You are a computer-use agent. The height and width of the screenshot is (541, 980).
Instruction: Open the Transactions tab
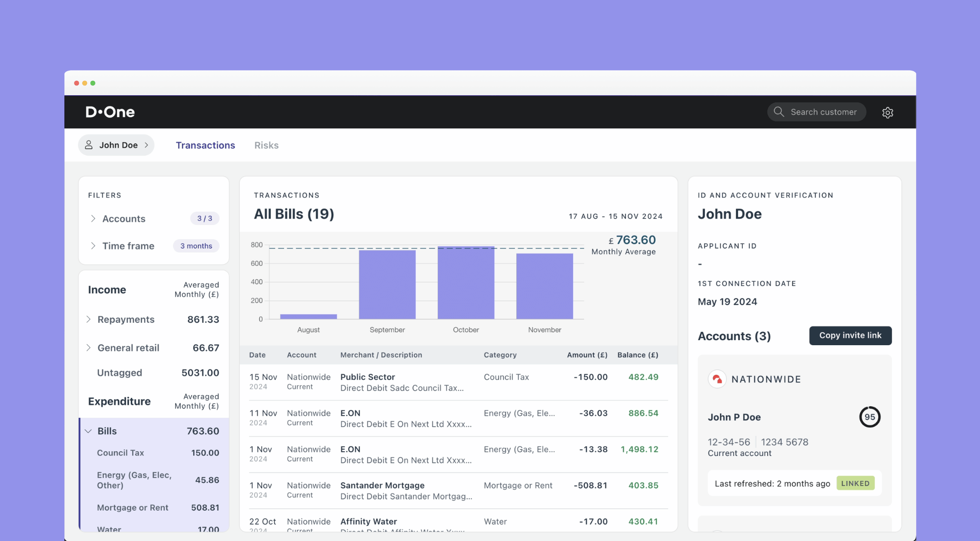(206, 145)
